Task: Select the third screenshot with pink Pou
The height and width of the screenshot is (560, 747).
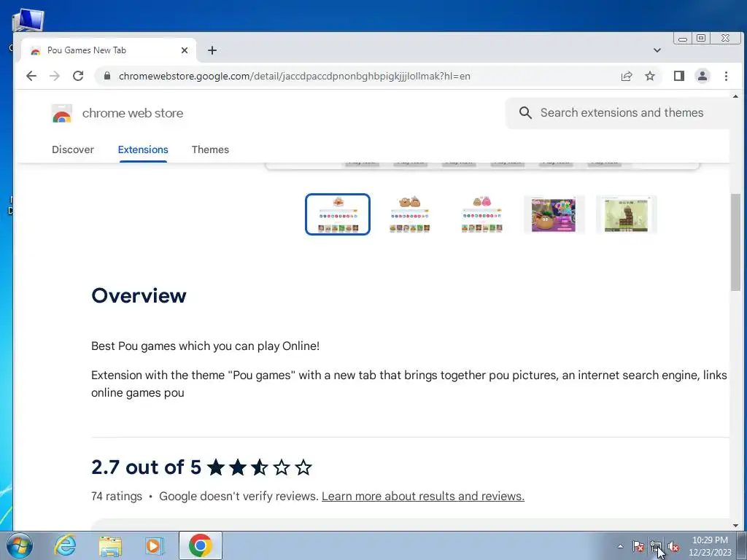Action: tap(481, 214)
